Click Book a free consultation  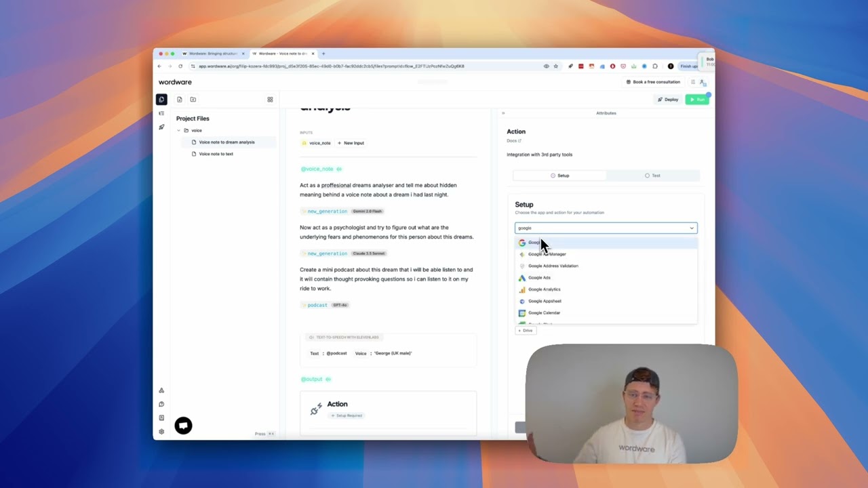point(652,82)
